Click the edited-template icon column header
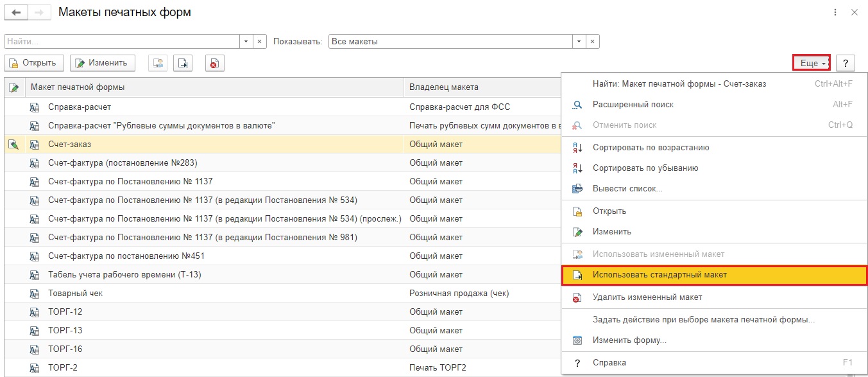This screenshot has height=377, width=868. coord(14,87)
